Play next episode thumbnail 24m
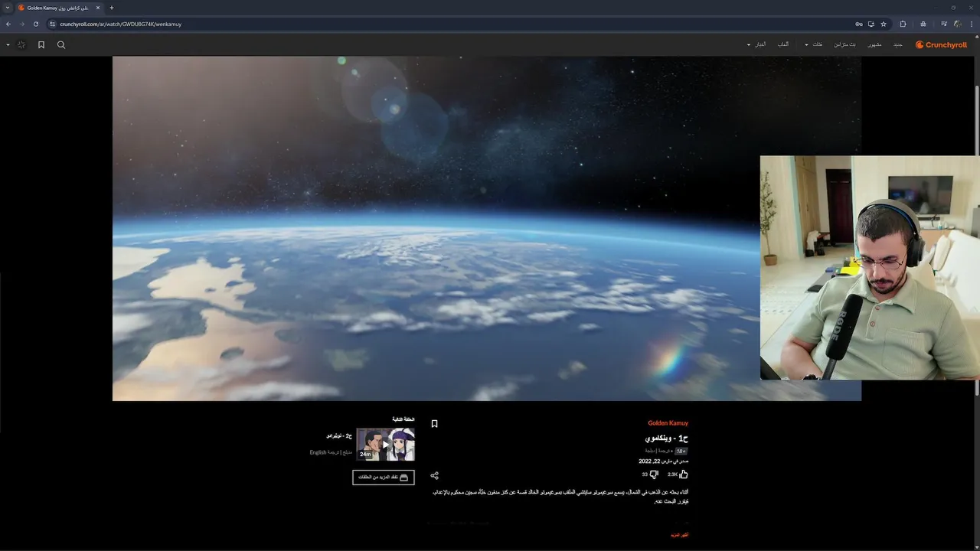980x551 pixels. 385,445
